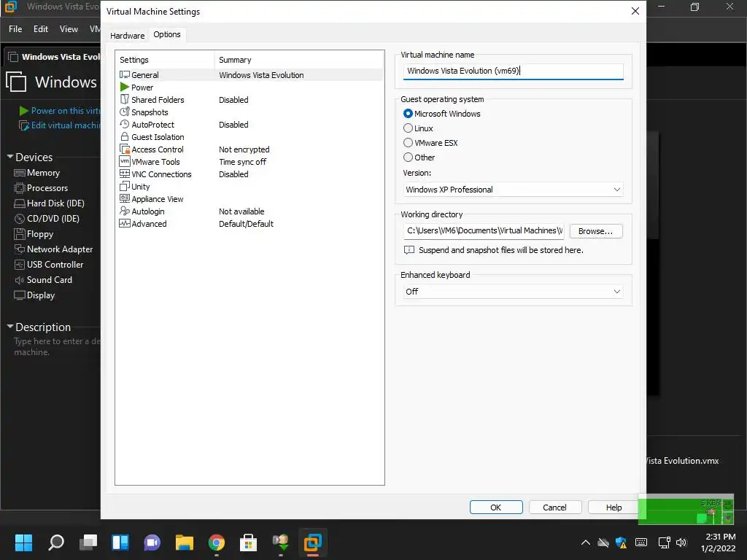Viewport: 747px width, 560px height.
Task: Click the Cancel button
Action: tap(554, 507)
